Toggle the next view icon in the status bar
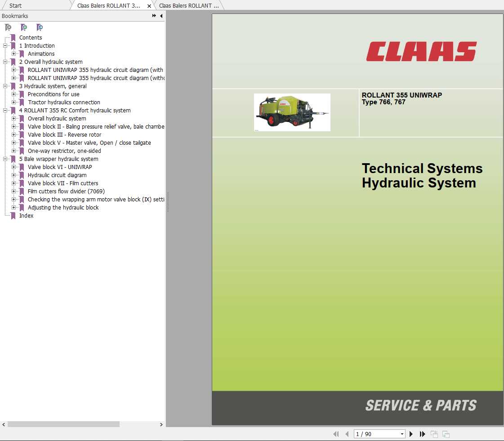 tap(446, 434)
